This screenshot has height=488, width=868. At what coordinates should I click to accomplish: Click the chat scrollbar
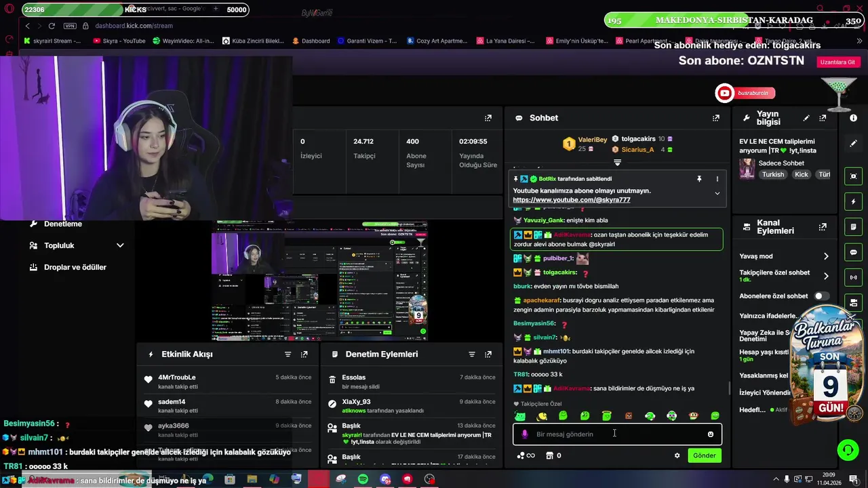coord(729,388)
